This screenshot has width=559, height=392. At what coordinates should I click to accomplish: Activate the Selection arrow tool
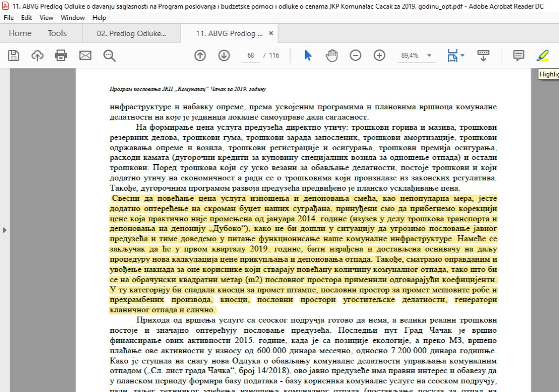pos(308,55)
